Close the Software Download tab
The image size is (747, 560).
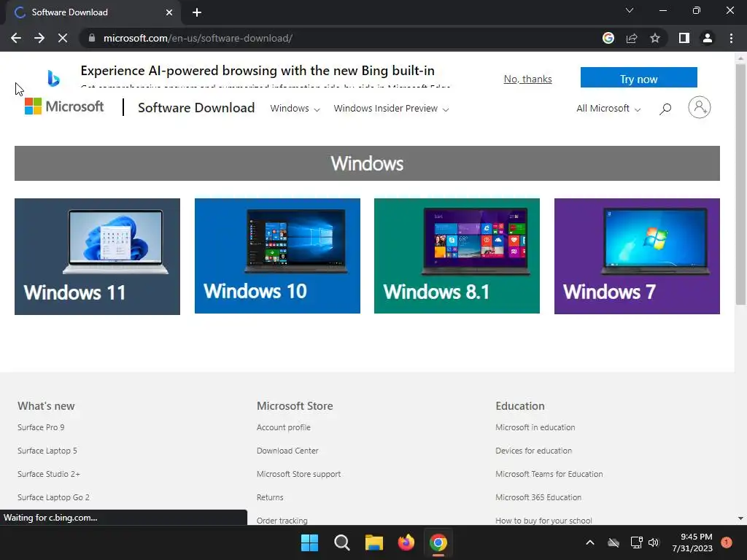pyautogui.click(x=169, y=12)
